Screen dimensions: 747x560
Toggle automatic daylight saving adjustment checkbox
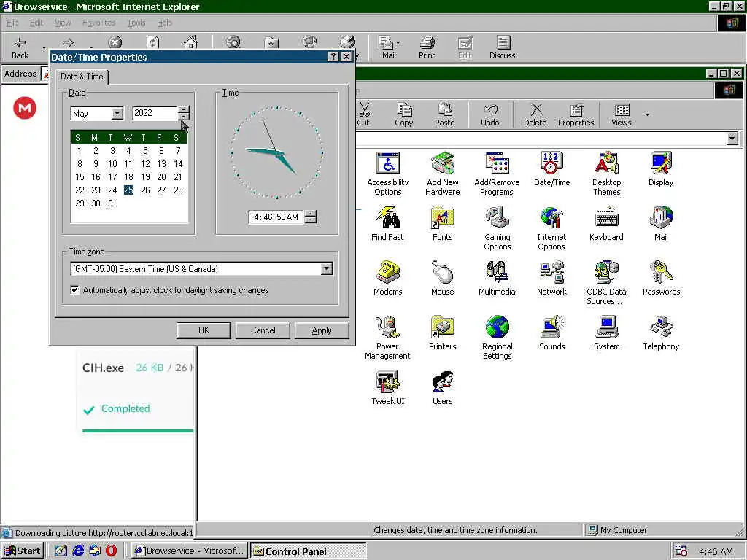pos(75,289)
